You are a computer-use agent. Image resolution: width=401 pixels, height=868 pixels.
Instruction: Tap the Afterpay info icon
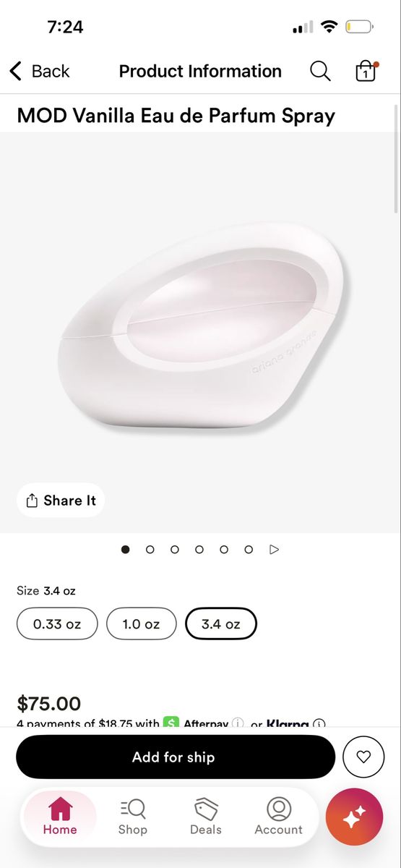pos(237,723)
